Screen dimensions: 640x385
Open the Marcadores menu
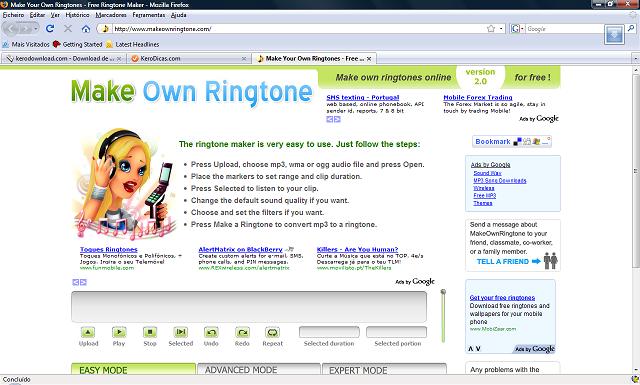(111, 15)
